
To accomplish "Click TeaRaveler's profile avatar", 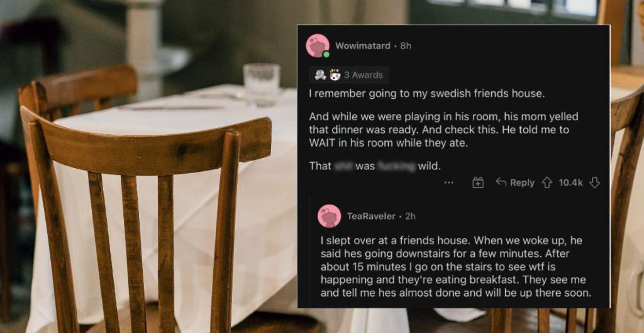I will pos(330,216).
